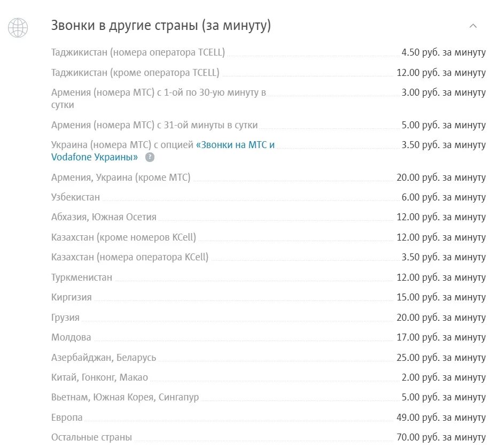Select row 'Таджикистан (номера оператора TCELL)'
This screenshot has width=499, height=448.
[x=268, y=52]
